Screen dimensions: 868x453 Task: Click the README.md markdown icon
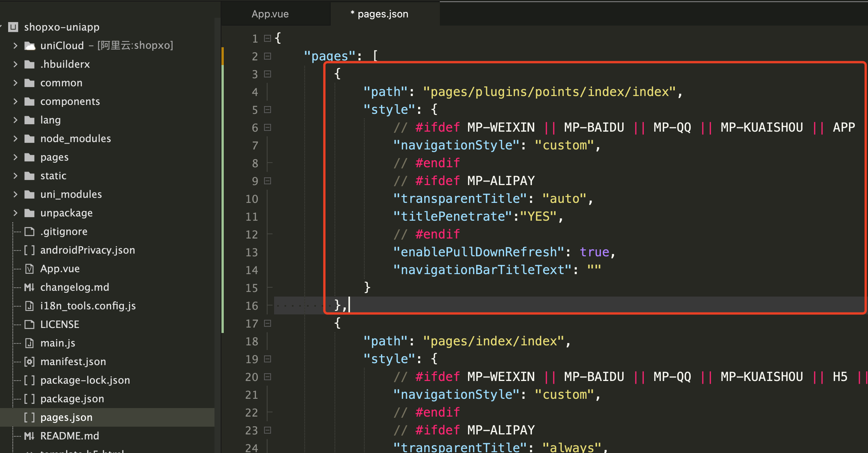29,436
